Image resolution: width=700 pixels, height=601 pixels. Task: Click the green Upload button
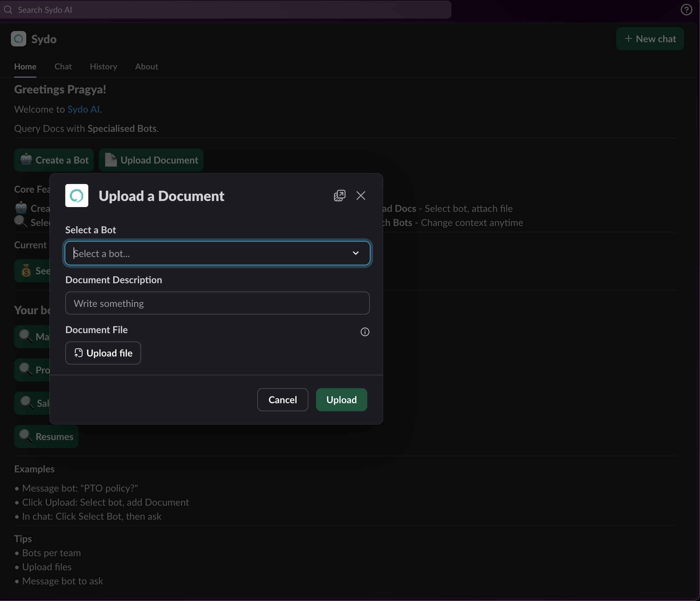pyautogui.click(x=341, y=399)
